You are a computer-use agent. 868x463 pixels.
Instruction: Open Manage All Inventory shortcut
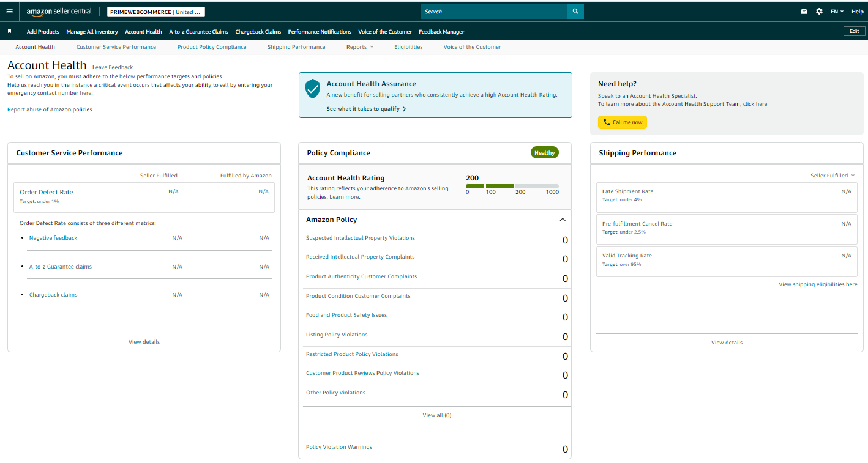pos(92,32)
